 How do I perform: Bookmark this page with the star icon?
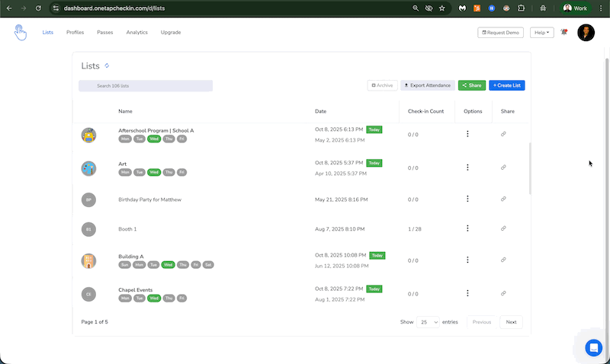click(x=441, y=8)
